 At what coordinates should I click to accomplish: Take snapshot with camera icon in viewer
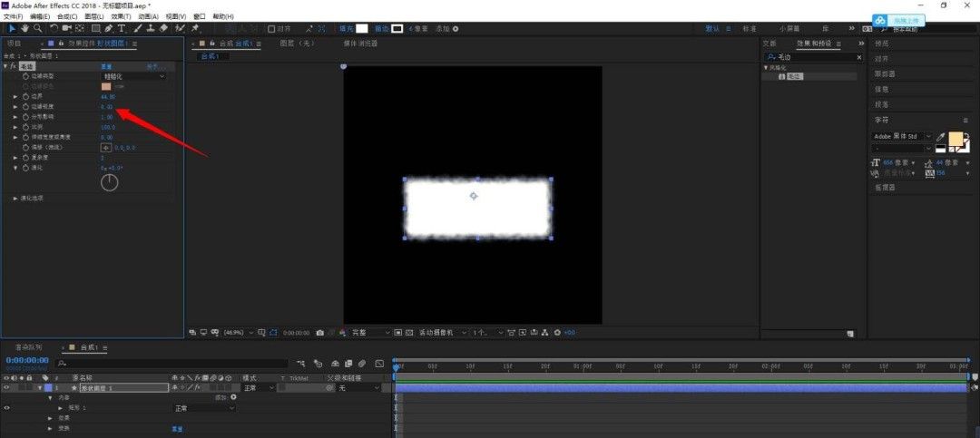pos(319,333)
